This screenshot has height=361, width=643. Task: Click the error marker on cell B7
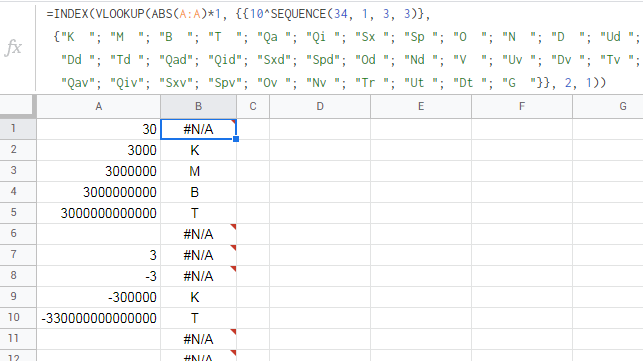tap(233, 248)
